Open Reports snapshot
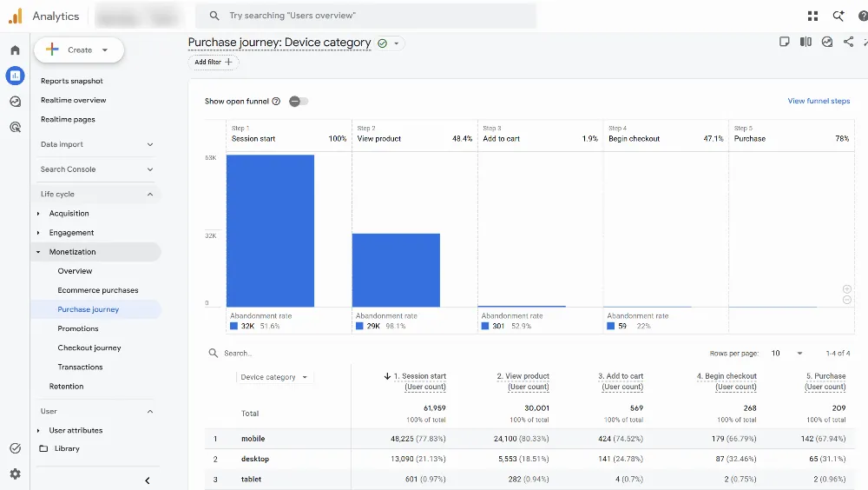 pyautogui.click(x=72, y=81)
